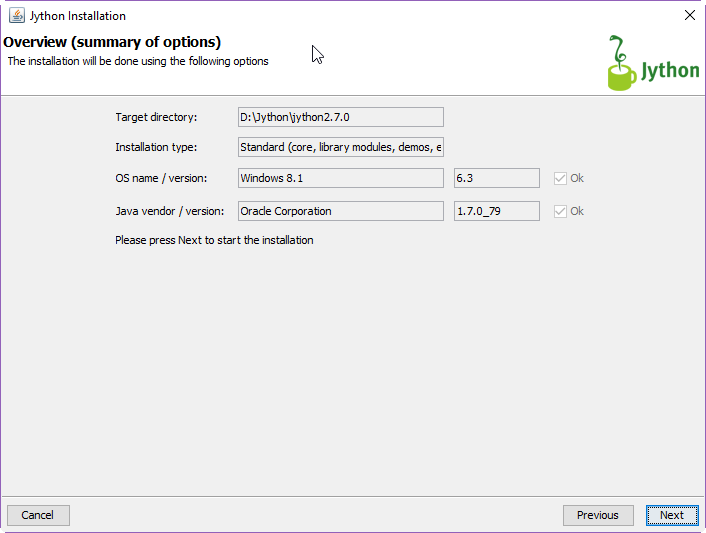Click the Java version field 1.7.0_79
The image size is (706, 533).
pos(497,211)
